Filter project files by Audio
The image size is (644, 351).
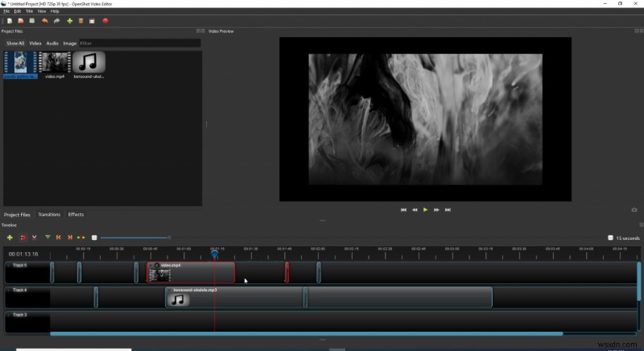(52, 43)
